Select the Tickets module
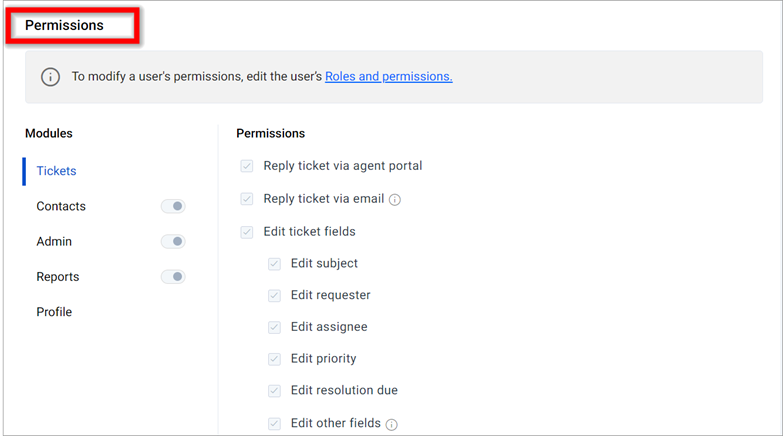783x436 pixels. click(x=56, y=171)
